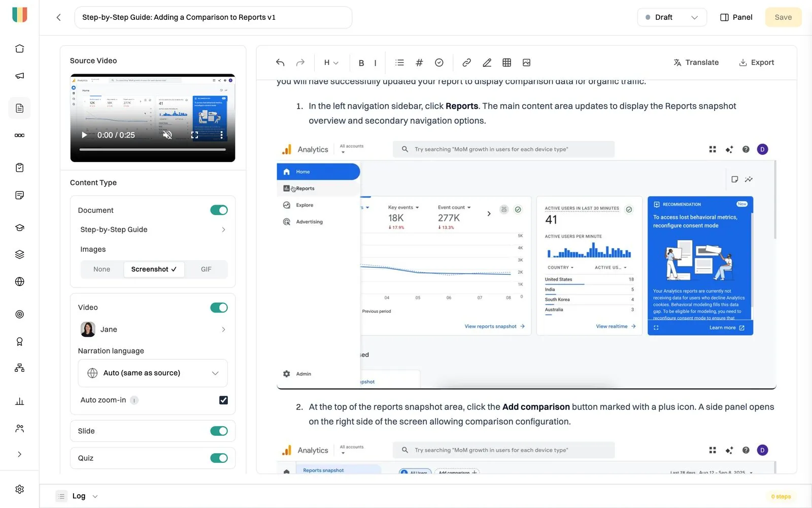Screen dimensions: 812x508
Task: Click the undo arrow in editor toolbar
Action: (280, 62)
